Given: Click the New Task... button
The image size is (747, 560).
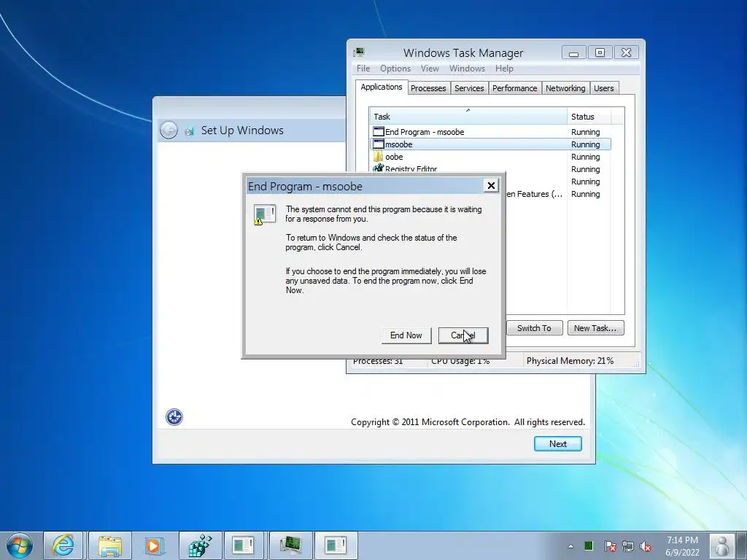Looking at the screenshot, I should (x=595, y=328).
